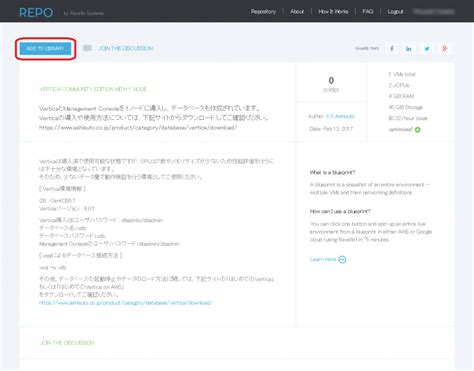Share this blueprint on LinkedIn
The image size is (474, 371).
point(409,49)
